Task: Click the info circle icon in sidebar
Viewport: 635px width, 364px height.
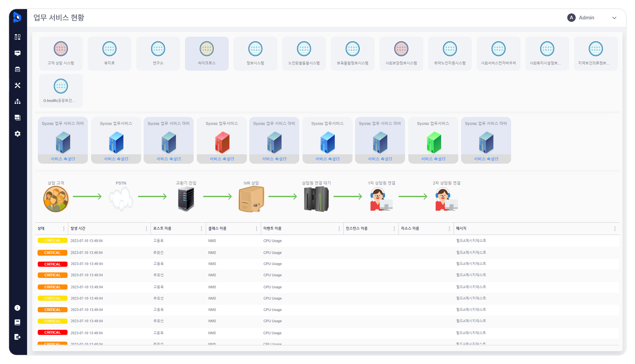Action: [18, 308]
